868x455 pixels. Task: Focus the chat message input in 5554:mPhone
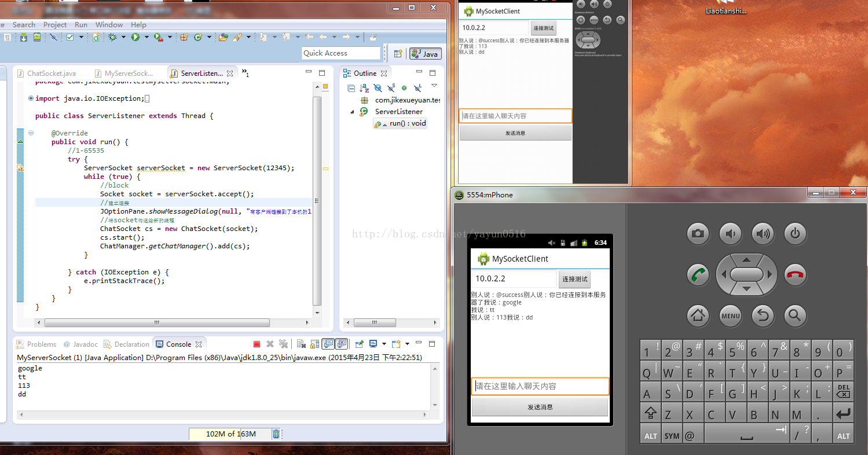tap(540, 386)
